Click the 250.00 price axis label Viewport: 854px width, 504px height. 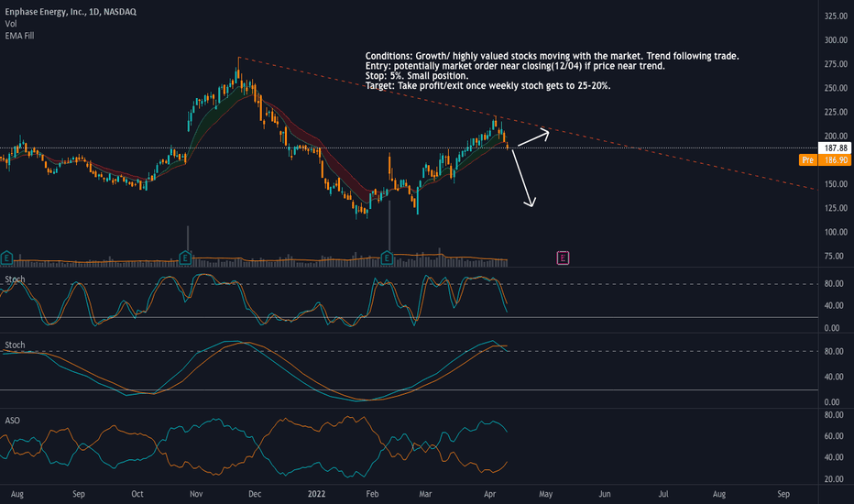click(x=836, y=88)
